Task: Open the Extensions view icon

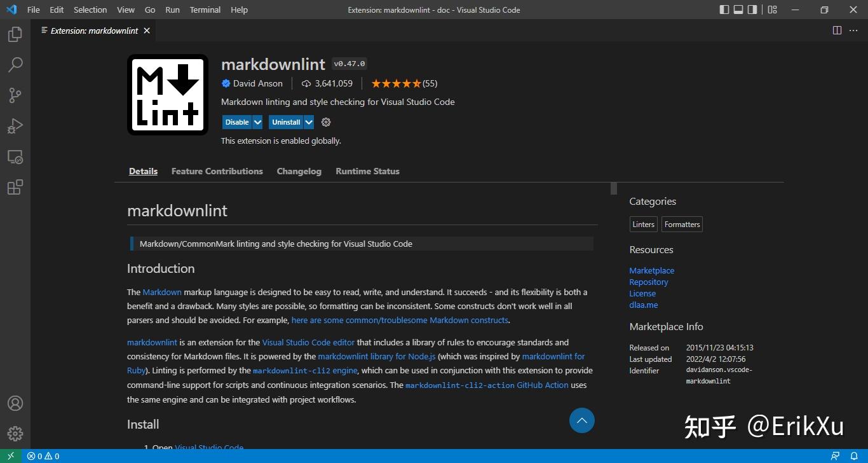Action: click(x=15, y=187)
